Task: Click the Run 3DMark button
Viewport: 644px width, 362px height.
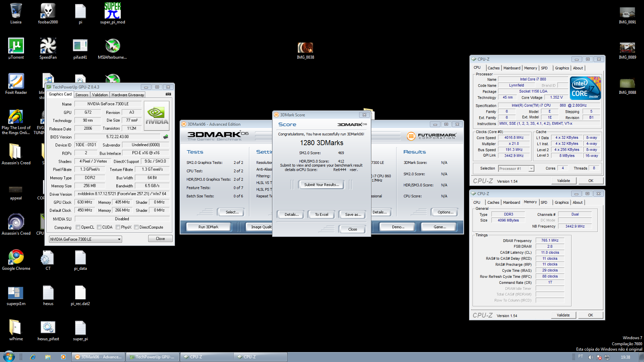Action: tap(208, 227)
